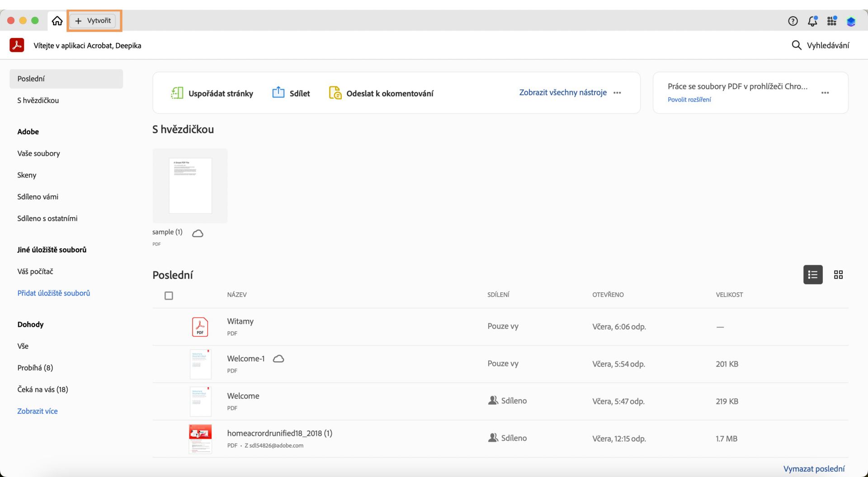Click the Vymazat poslední link

pyautogui.click(x=814, y=469)
